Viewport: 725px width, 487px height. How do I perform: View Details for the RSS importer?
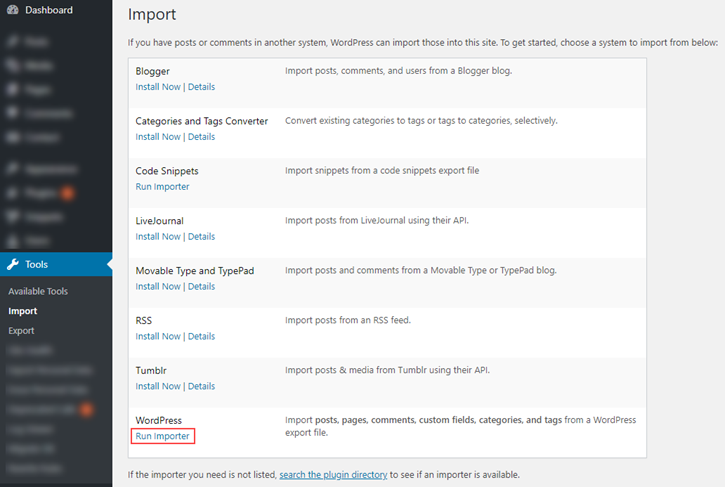coord(201,337)
